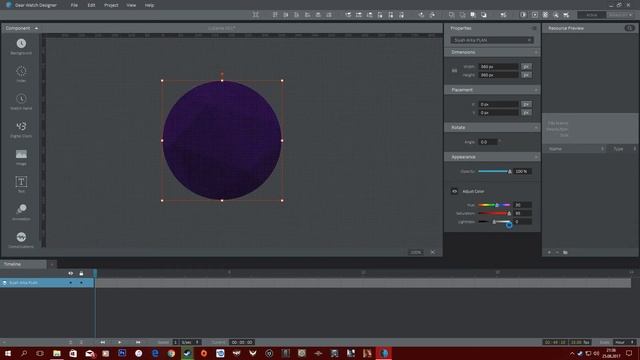Click the Width input field

[x=498, y=67]
